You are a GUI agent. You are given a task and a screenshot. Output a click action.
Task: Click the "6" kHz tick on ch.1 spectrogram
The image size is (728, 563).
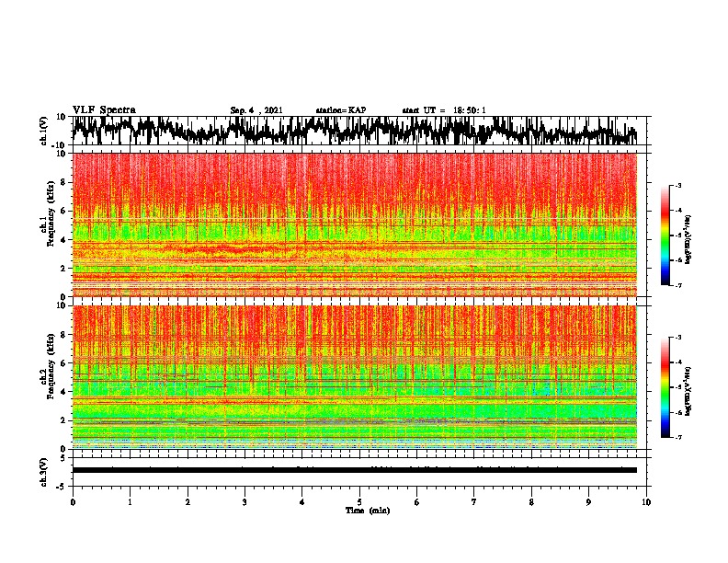(x=63, y=212)
